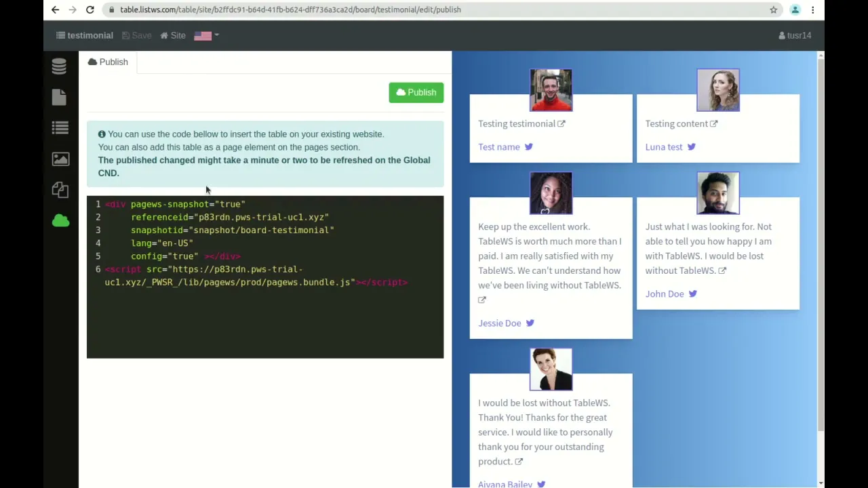The image size is (868, 488).
Task: Click John Doe's portrait photo
Action: [718, 193]
